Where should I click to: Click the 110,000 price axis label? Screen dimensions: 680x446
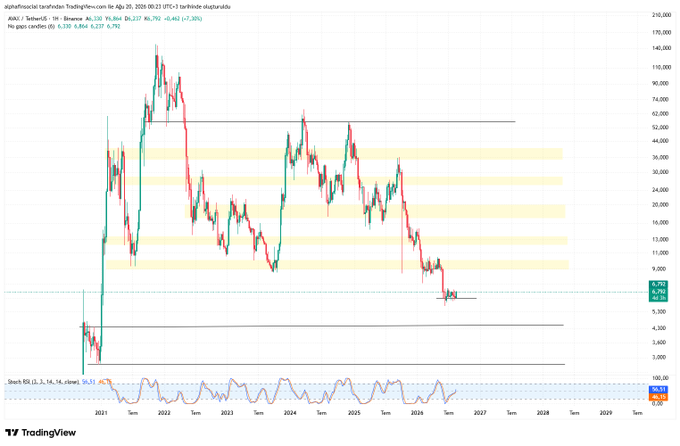pyautogui.click(x=661, y=67)
